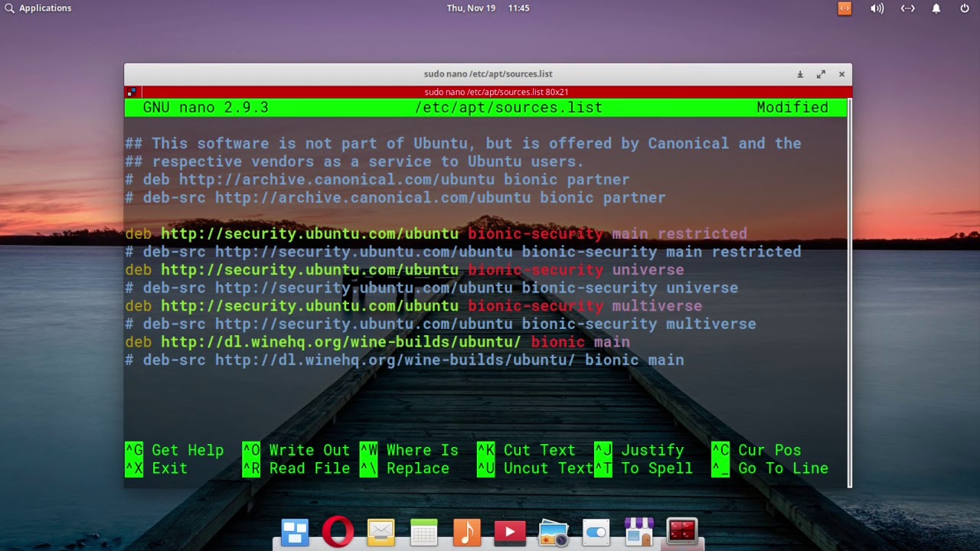Click the '^W Where Is' shortcut
Screen dimensions: 980x551
[x=409, y=450]
